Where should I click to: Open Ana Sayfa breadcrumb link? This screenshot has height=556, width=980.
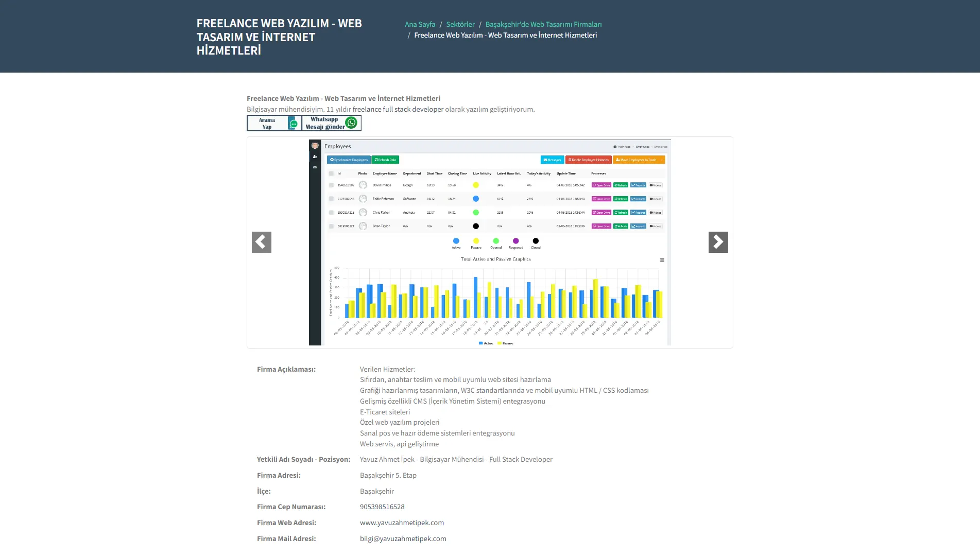[x=420, y=24]
